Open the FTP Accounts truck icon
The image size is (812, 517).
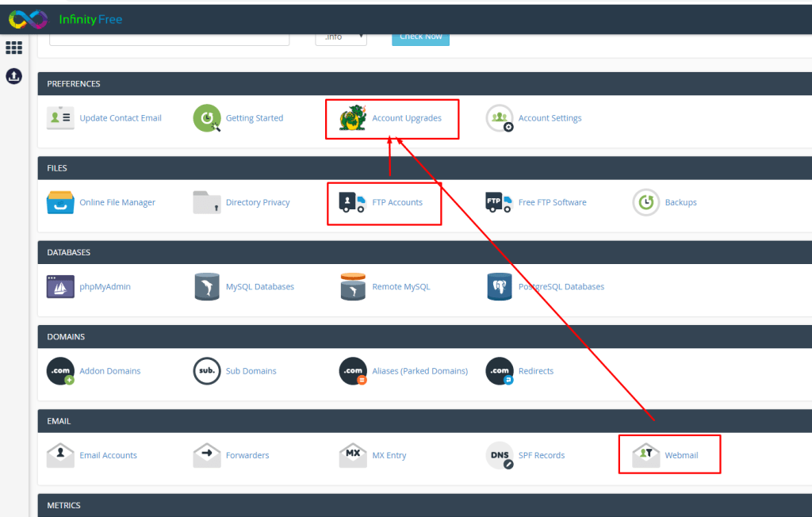tap(352, 202)
